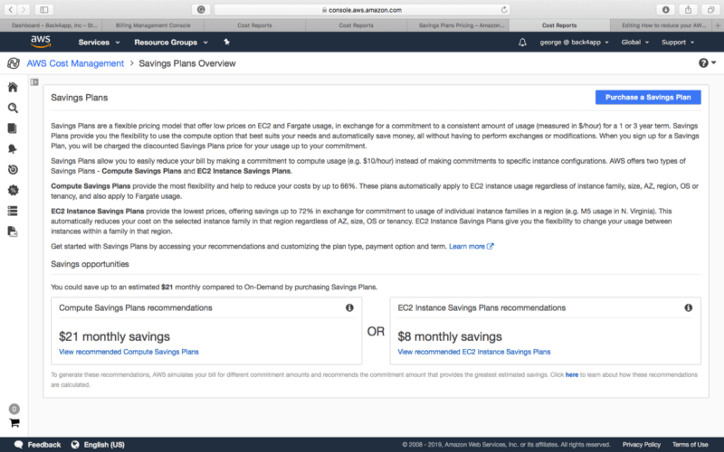This screenshot has height=452, width=724.
Task: Open View recommended Compute Savings Plans link
Action: coord(129,352)
